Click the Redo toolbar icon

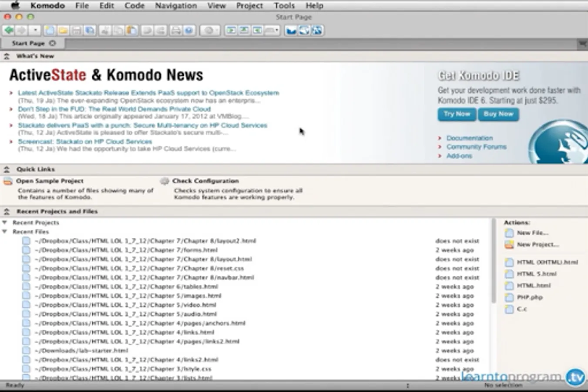pyautogui.click(x=161, y=30)
